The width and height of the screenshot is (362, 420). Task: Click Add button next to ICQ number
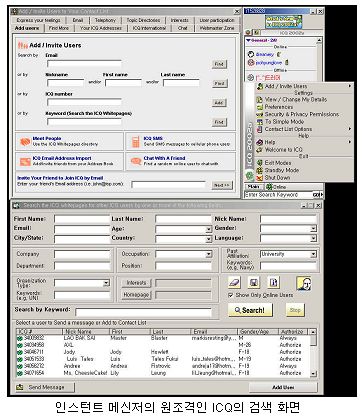coord(219,103)
